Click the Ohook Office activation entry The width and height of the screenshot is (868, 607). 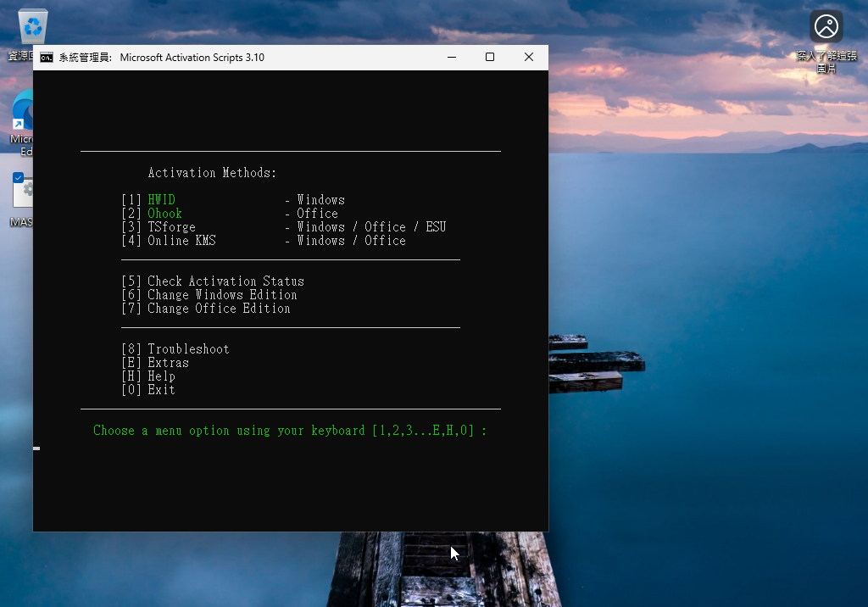pyautogui.click(x=164, y=214)
